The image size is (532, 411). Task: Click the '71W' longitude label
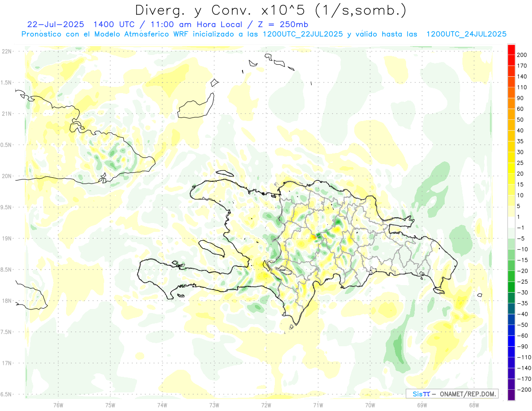(x=318, y=405)
